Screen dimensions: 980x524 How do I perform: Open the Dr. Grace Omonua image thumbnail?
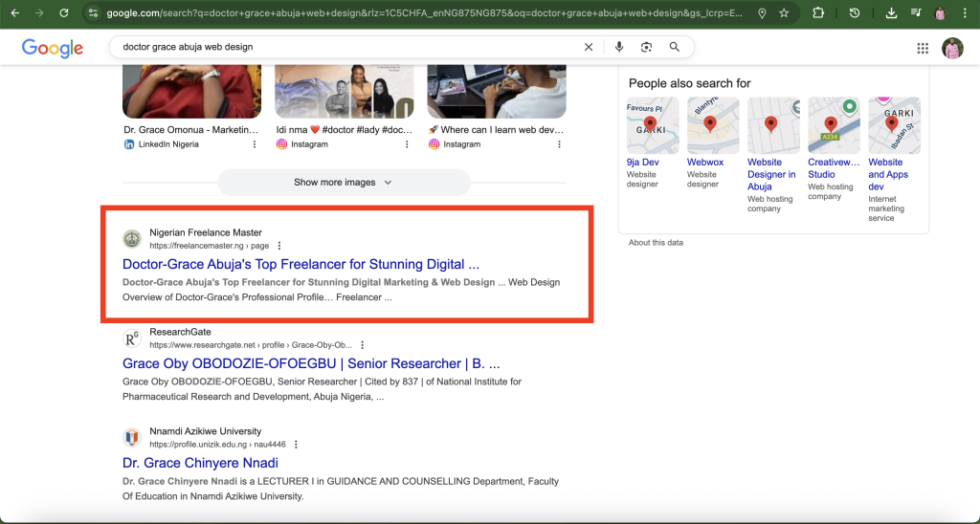point(191,91)
